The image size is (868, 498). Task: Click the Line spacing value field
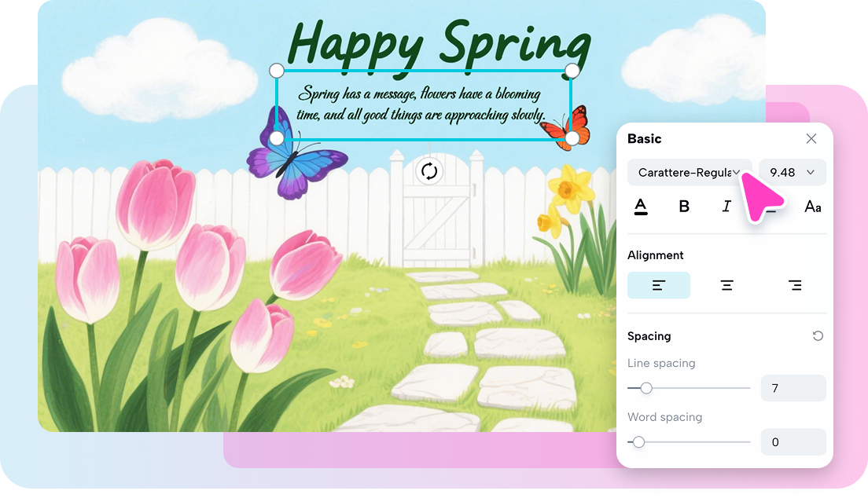pos(793,388)
